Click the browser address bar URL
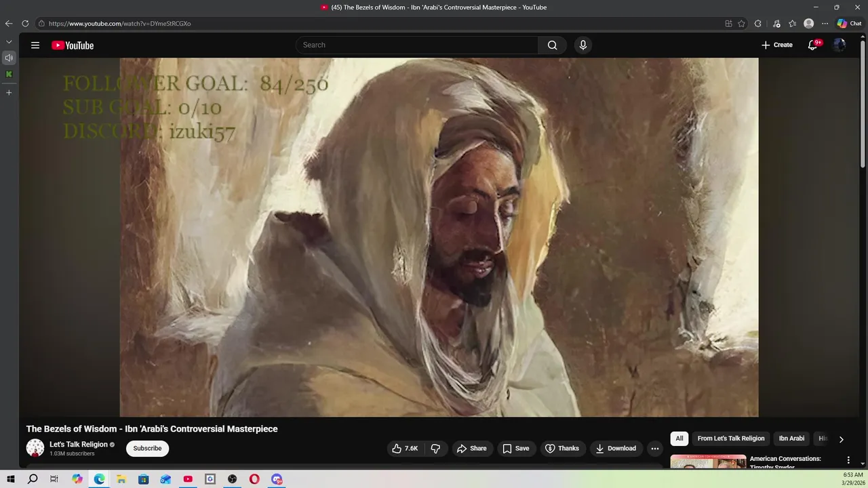Screen dimensions: 868x488 click(x=119, y=23)
